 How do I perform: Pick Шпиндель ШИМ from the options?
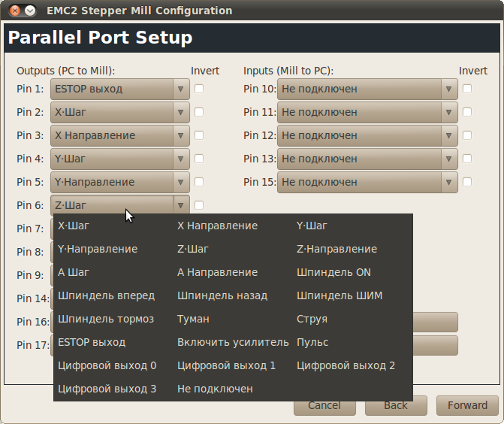pos(340,295)
